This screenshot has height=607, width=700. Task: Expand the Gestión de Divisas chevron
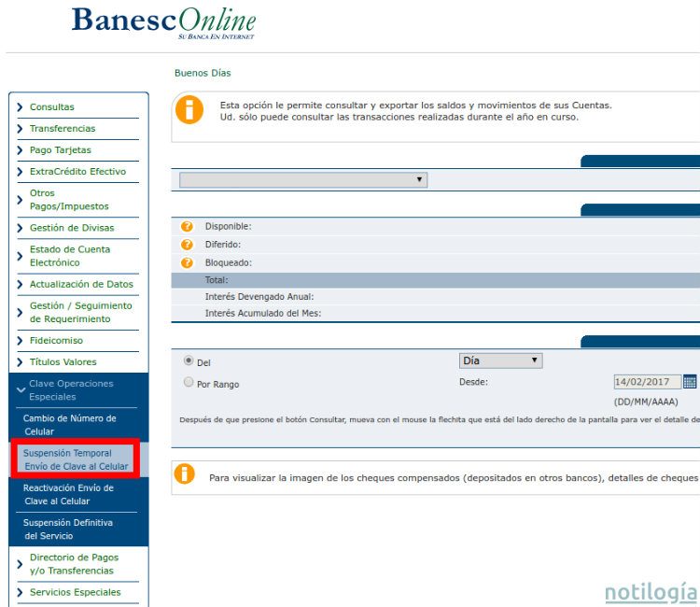pyautogui.click(x=20, y=228)
